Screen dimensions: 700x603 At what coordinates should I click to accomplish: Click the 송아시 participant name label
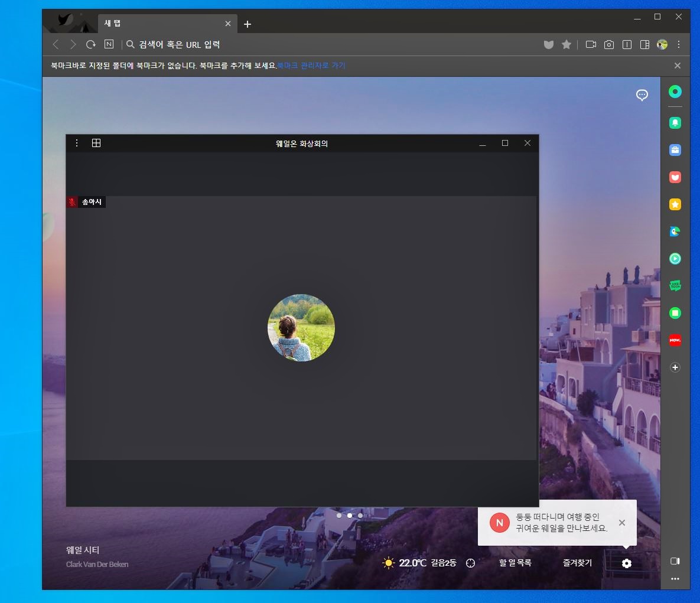point(92,202)
